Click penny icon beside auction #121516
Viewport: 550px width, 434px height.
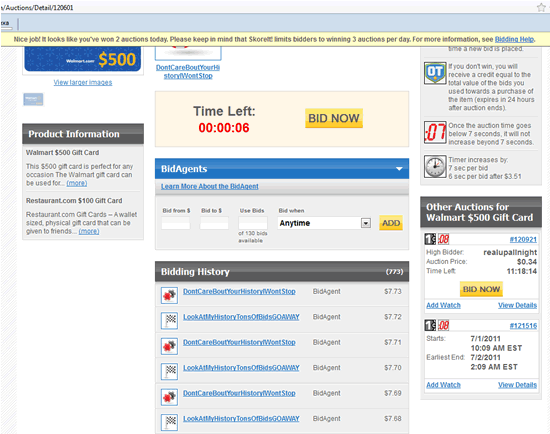click(430, 325)
